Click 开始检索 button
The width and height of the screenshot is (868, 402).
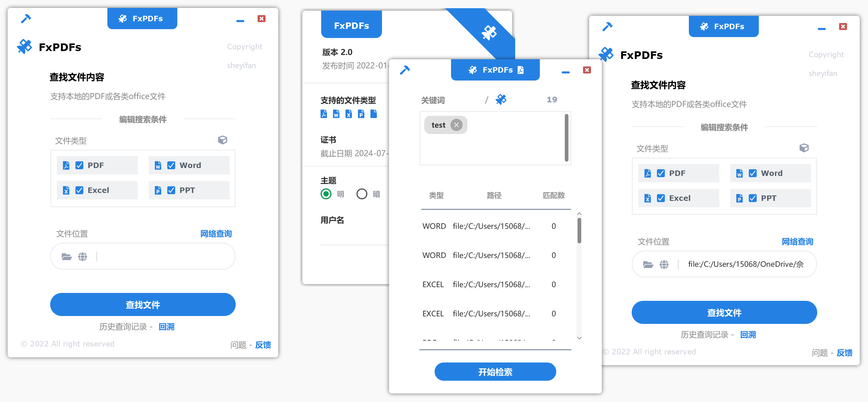pos(495,372)
